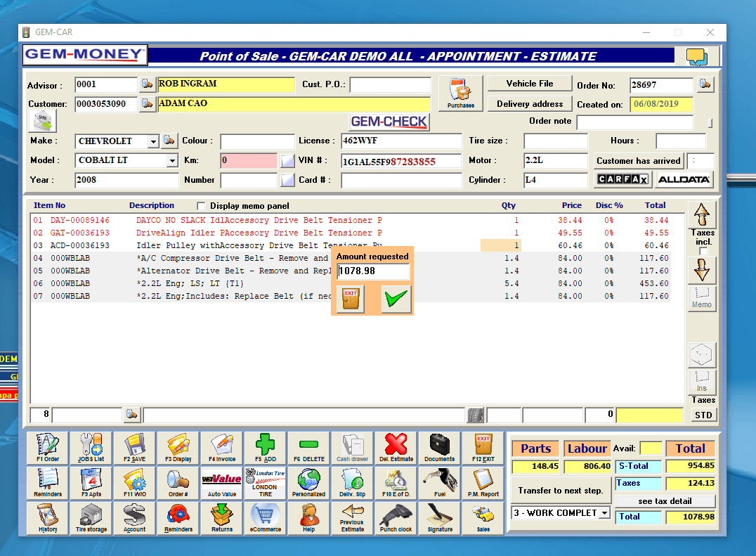
Task: Click the F2 SAVE floppy icon
Action: 134,448
